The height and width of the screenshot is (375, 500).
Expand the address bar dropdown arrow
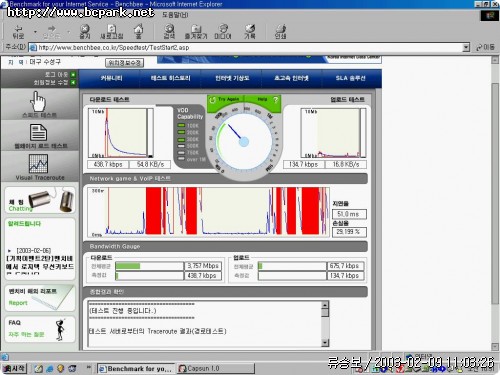coord(466,47)
